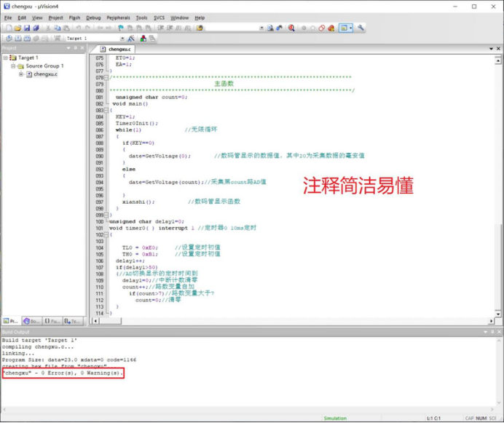Image resolution: width=504 pixels, height=423 pixels.
Task: Click the Manage Multi-Project Workspace icon
Action: 151,39
